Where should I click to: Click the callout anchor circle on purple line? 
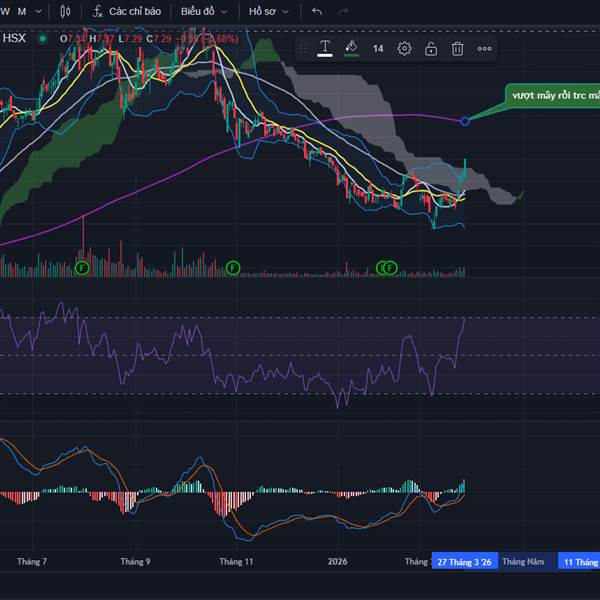tap(465, 121)
